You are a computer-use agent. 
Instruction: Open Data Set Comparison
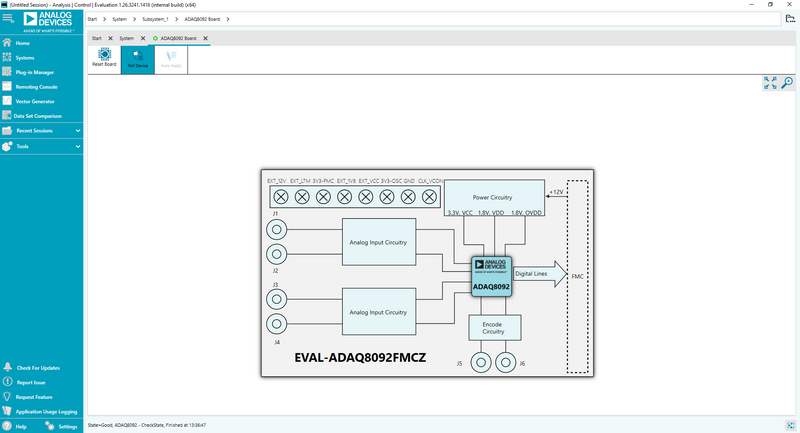[40, 116]
